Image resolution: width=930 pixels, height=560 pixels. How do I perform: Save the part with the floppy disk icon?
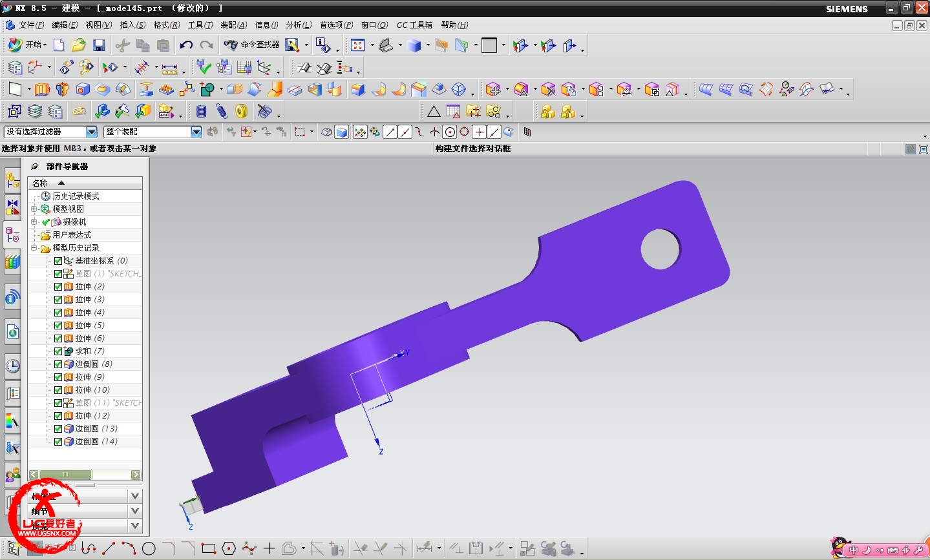[x=99, y=45]
